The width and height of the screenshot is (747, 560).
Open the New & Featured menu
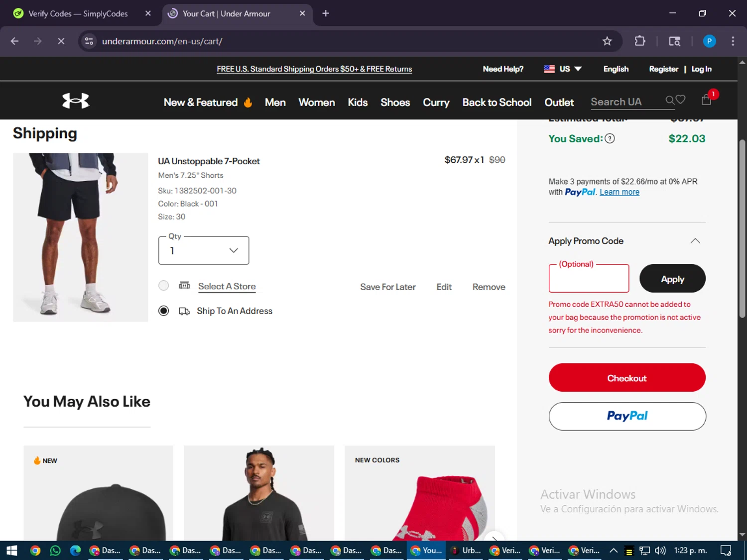pos(208,103)
